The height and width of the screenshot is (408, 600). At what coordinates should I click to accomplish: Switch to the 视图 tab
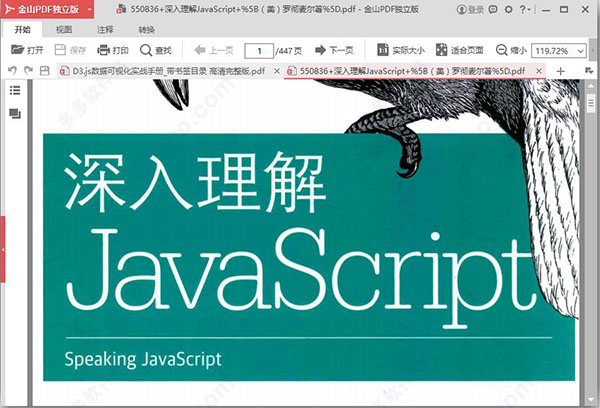[64, 29]
